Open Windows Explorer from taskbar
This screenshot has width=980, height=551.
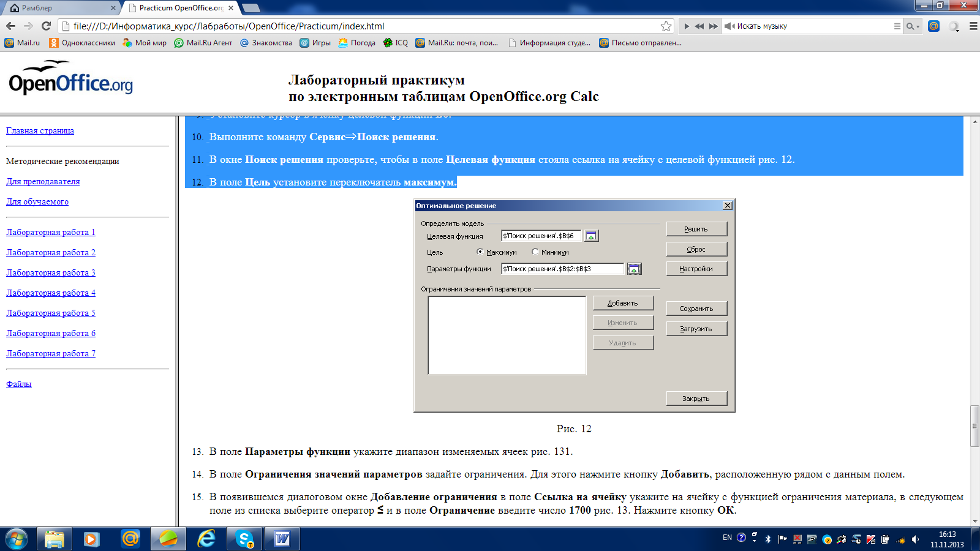[x=55, y=539]
